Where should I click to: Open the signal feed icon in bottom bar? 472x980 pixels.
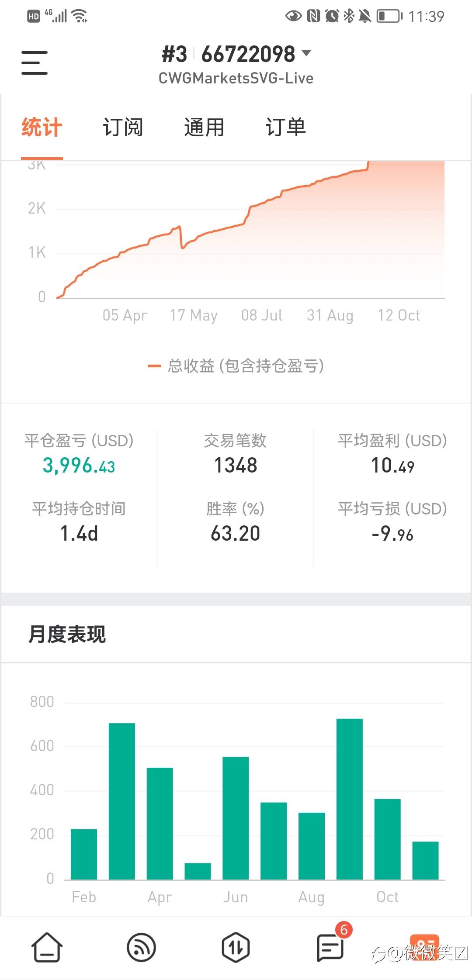coord(141,947)
